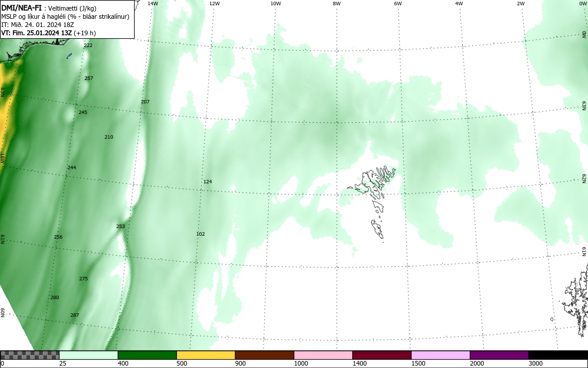Click the legend value 1500
The width and height of the screenshot is (588, 368).
tap(419, 363)
